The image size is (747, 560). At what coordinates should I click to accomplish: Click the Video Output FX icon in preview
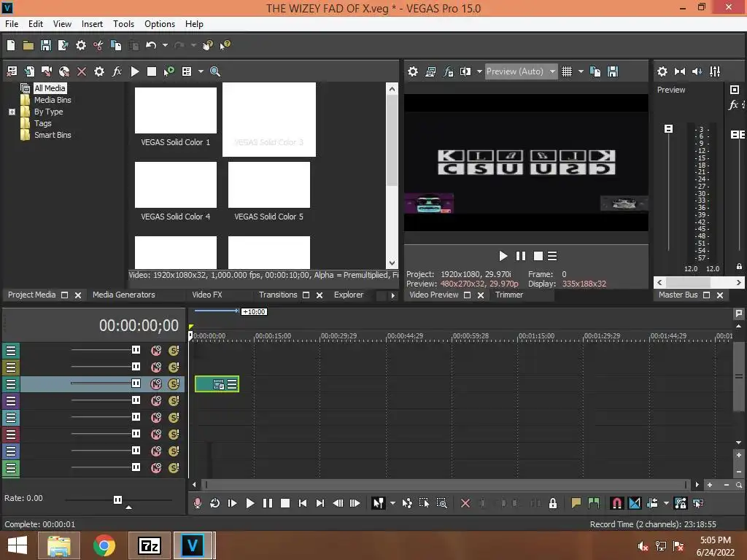click(448, 71)
